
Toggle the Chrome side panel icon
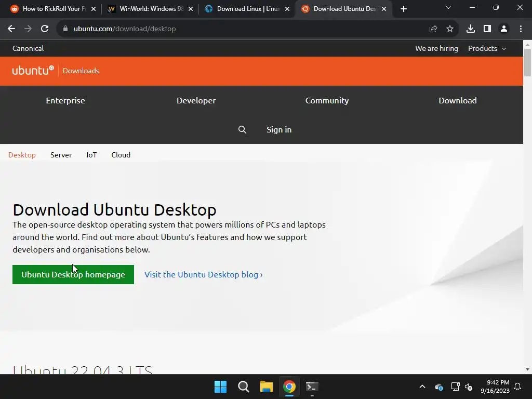click(487, 29)
